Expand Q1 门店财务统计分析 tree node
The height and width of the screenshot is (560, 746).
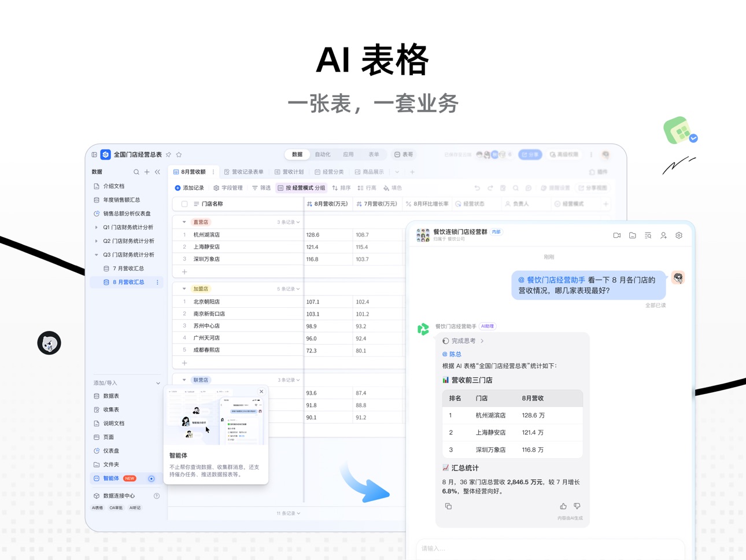click(96, 227)
